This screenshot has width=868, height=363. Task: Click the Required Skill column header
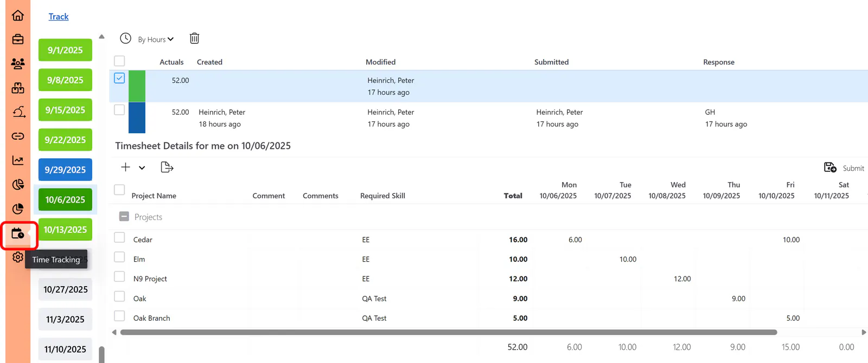coord(382,196)
